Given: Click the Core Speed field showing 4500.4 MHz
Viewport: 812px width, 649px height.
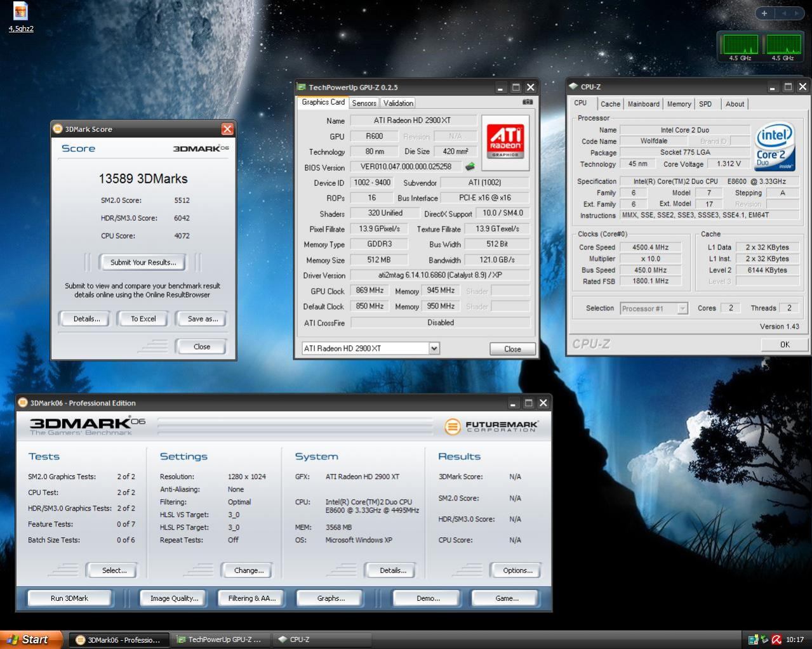Looking at the screenshot, I should pos(650,247).
